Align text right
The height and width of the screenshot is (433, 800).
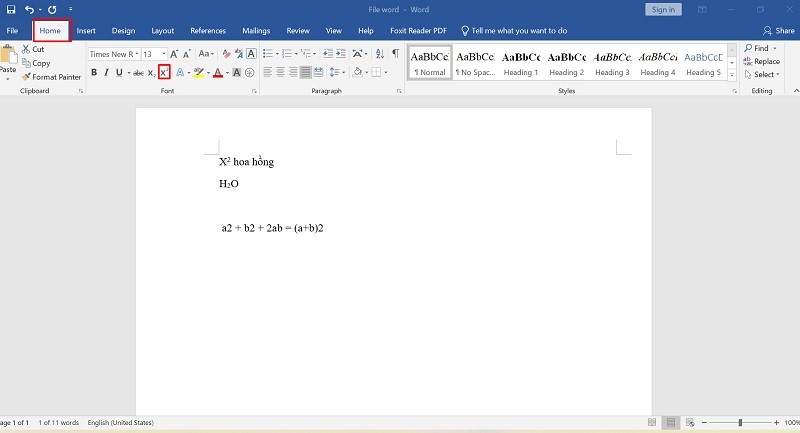[x=293, y=72]
